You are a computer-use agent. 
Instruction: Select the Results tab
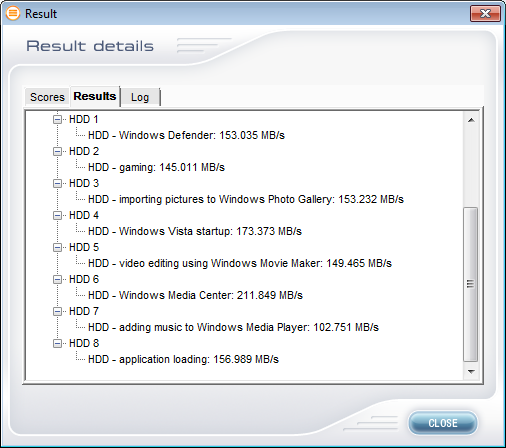point(95,96)
